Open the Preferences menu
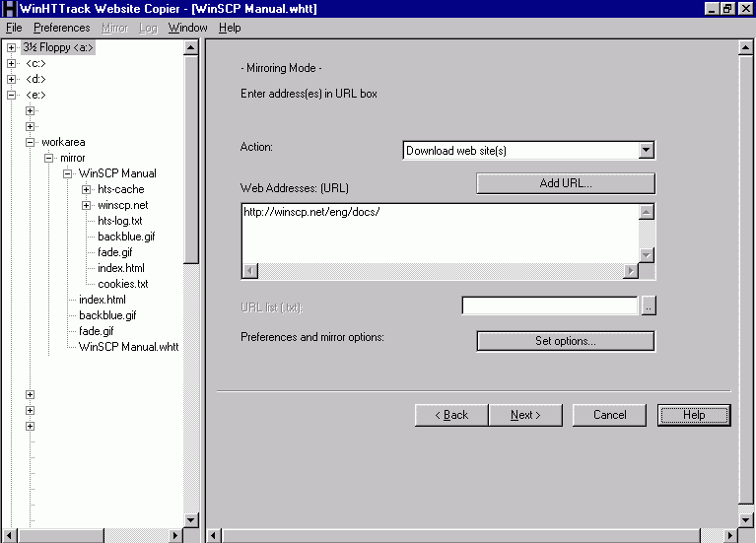756x543 pixels. [61, 28]
